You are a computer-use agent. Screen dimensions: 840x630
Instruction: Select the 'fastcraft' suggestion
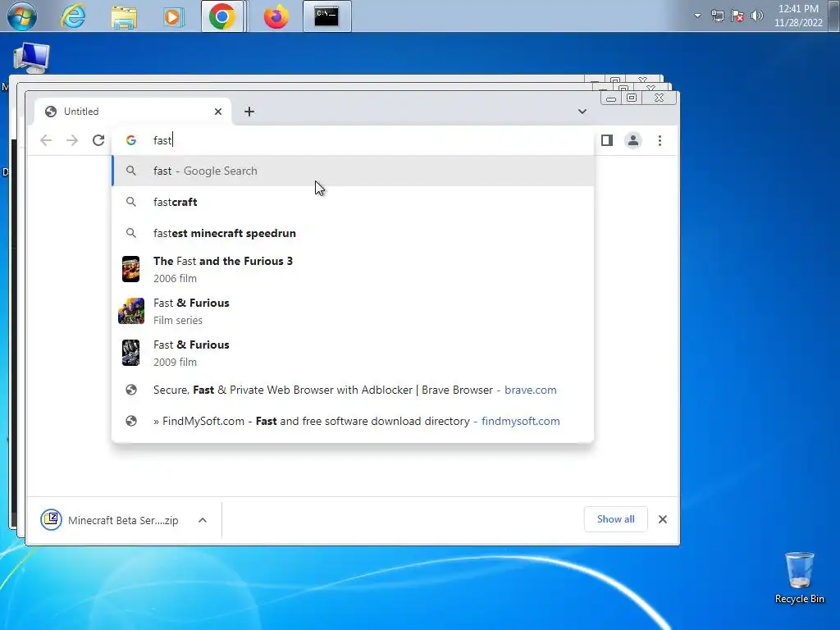(353, 202)
